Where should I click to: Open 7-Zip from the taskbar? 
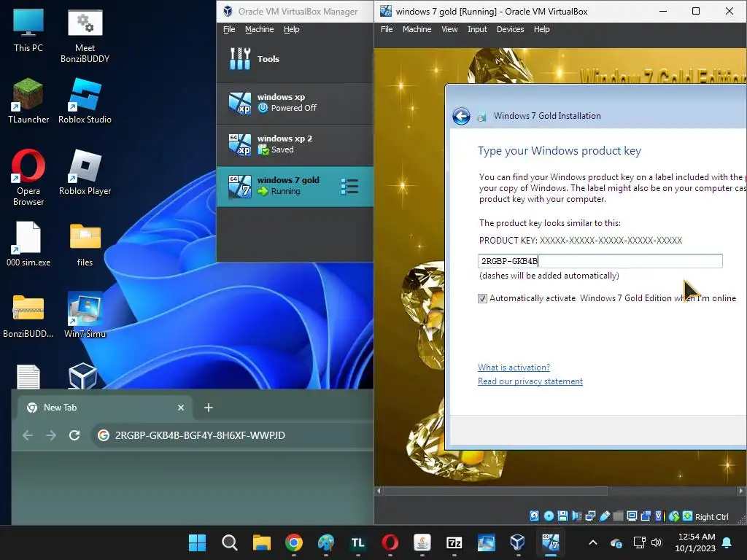454,542
